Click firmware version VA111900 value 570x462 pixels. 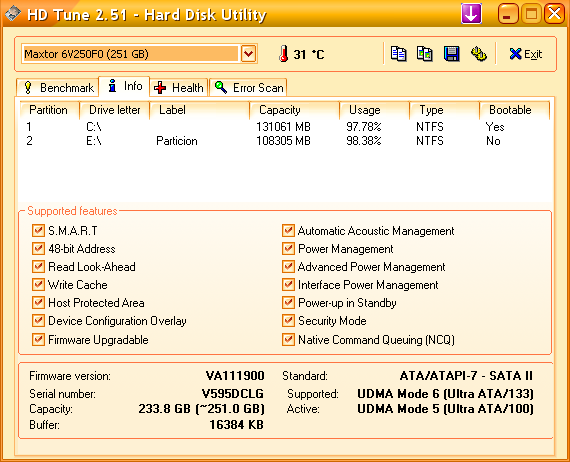click(235, 375)
